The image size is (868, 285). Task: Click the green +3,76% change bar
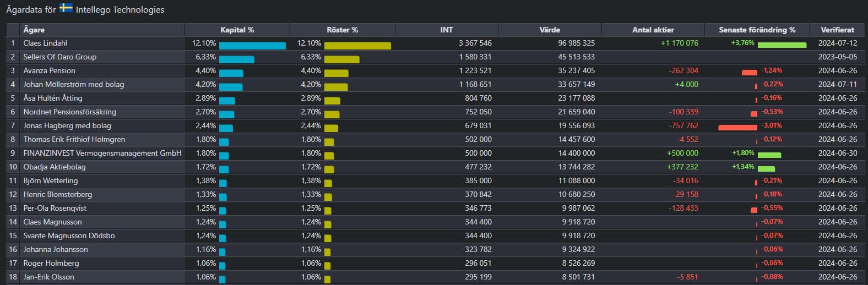pos(782,45)
